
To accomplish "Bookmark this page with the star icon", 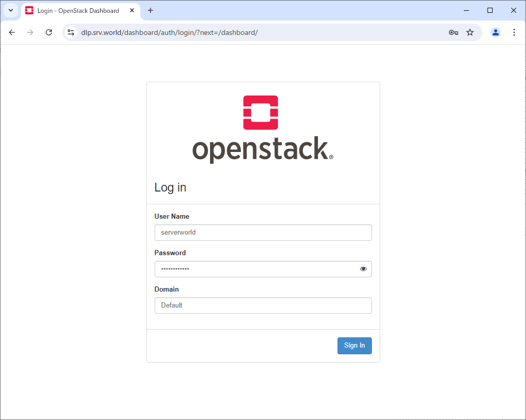I will pos(470,32).
